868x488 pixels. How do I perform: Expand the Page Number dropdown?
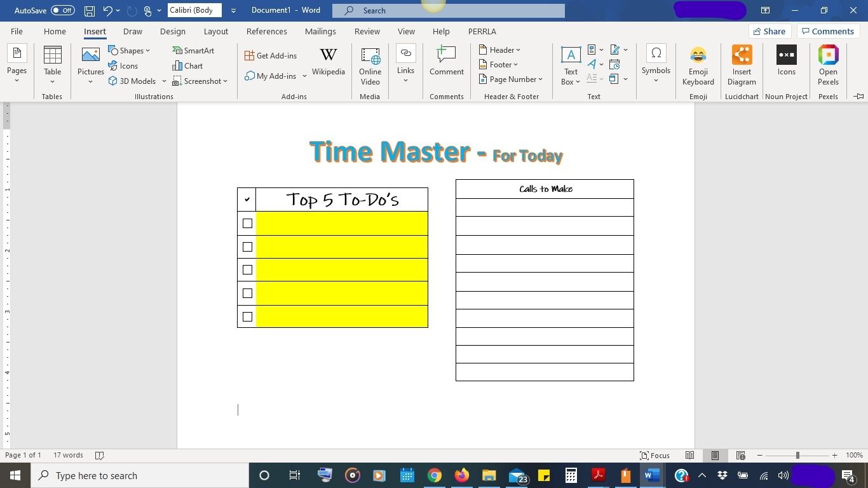pyautogui.click(x=511, y=79)
